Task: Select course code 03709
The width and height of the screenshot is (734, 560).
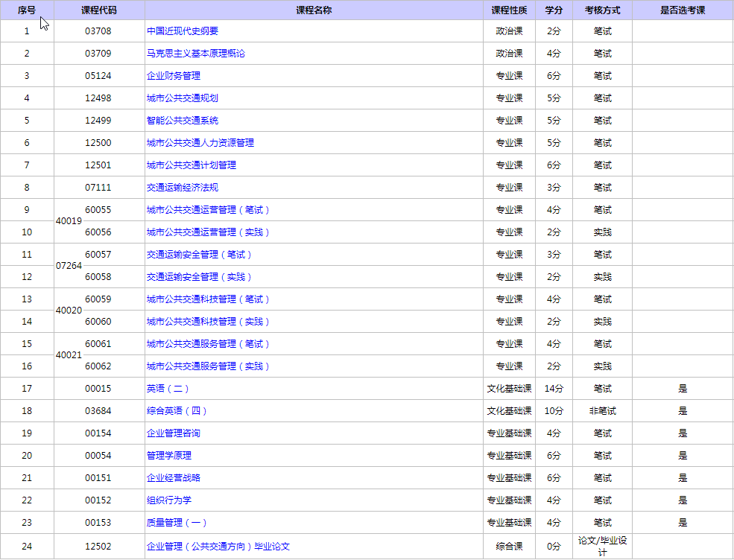Action: (x=98, y=54)
